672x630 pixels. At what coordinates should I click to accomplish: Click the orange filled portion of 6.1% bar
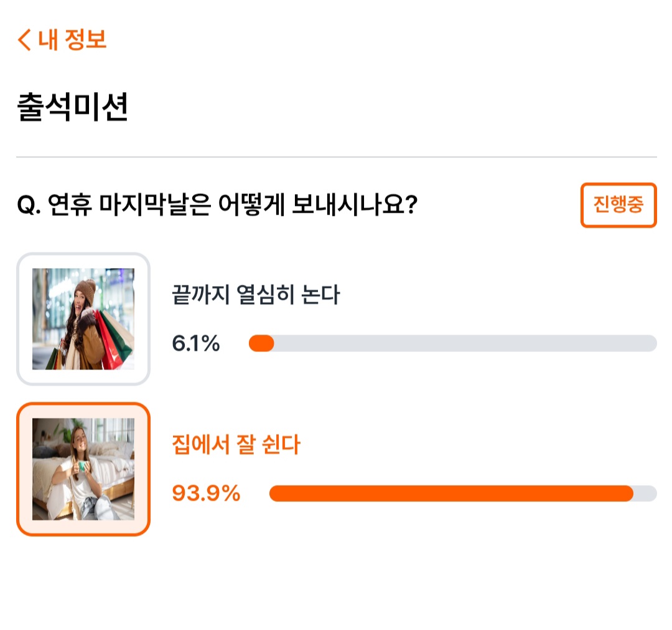(x=261, y=343)
